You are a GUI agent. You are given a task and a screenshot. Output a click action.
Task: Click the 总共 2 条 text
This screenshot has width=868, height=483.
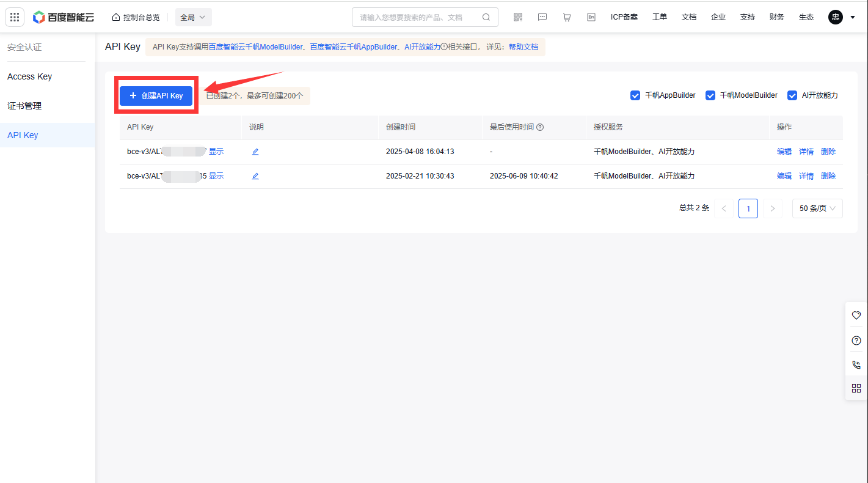tap(694, 208)
